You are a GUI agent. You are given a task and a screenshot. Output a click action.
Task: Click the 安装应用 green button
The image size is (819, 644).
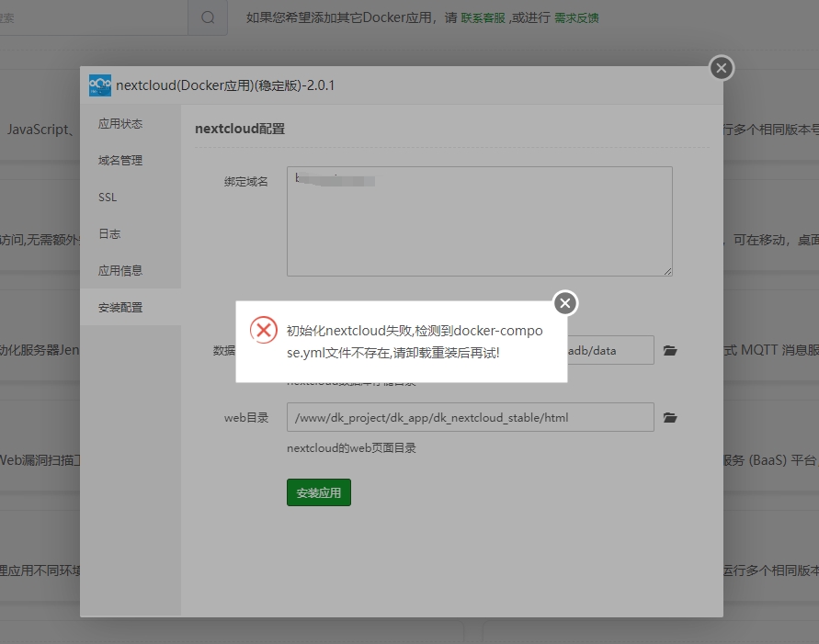tap(319, 492)
